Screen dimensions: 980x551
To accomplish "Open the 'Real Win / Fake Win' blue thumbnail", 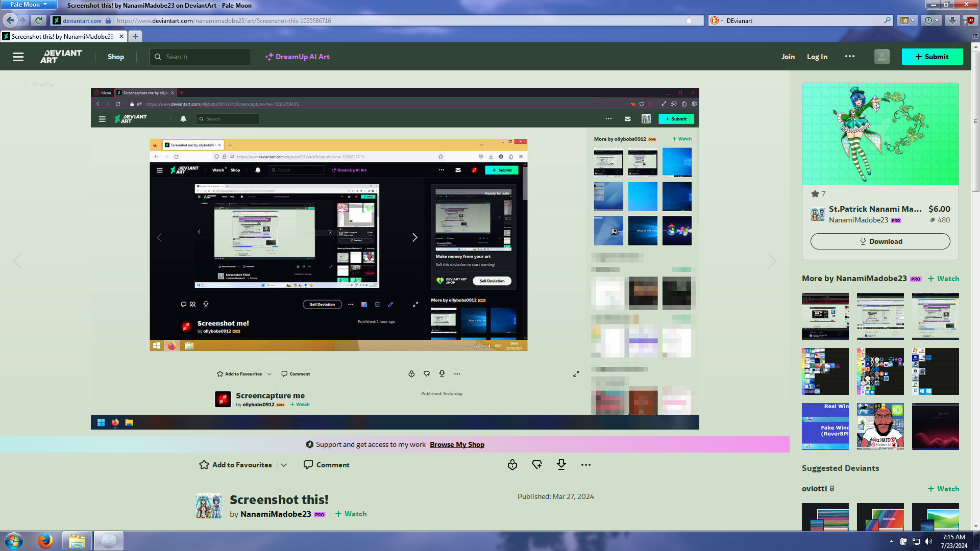I will 825,427.
